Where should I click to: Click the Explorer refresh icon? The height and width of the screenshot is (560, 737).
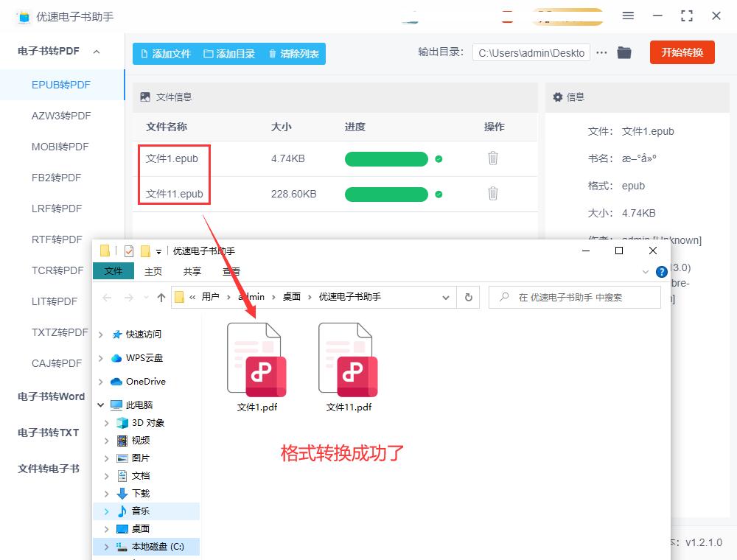point(468,297)
